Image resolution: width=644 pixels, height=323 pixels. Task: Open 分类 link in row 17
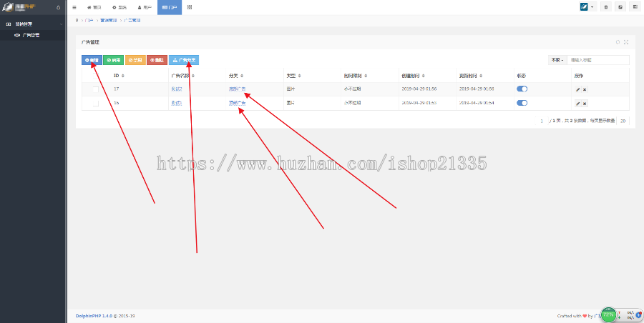pyautogui.click(x=237, y=89)
